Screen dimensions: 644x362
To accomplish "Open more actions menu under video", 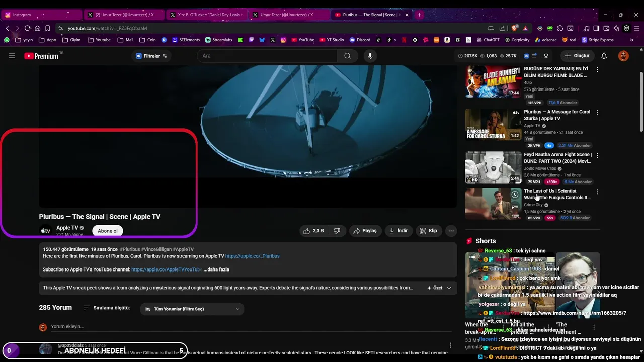I will click(x=451, y=231).
